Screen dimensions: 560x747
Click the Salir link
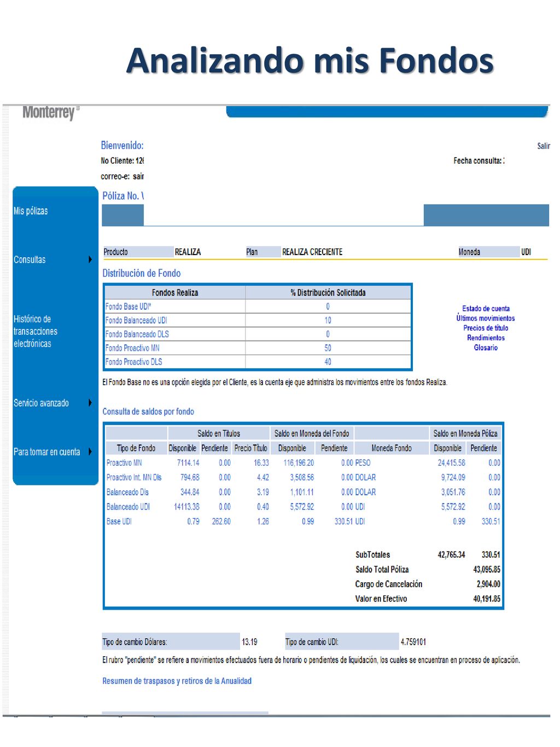543,146
